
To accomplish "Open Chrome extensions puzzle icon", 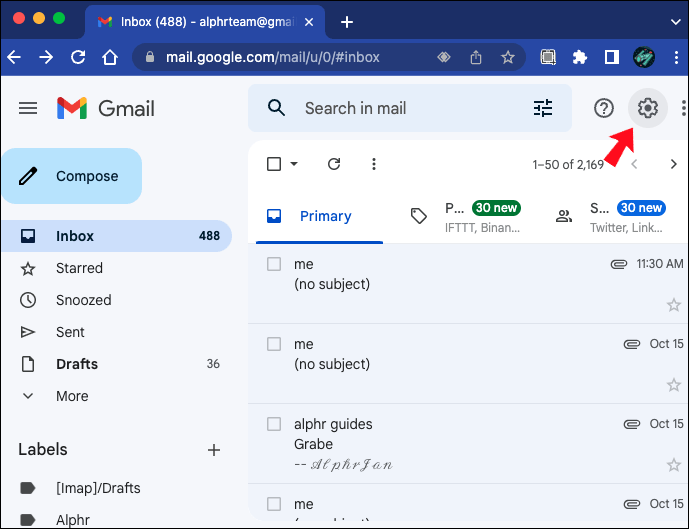I will coord(580,57).
